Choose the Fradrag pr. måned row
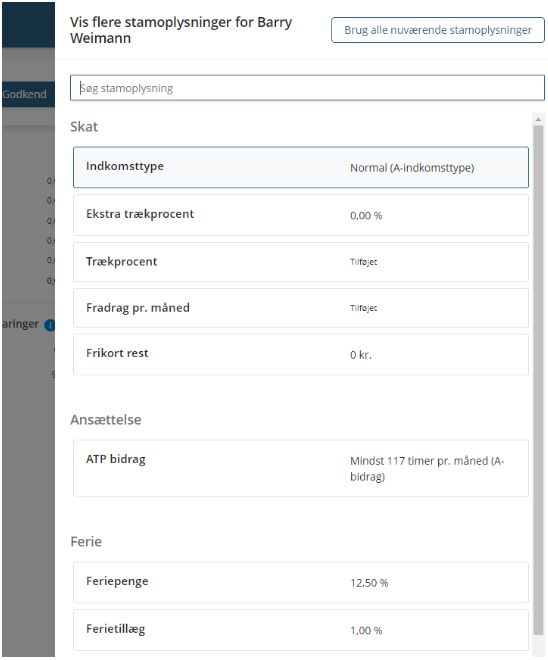The image size is (548, 660). [301, 308]
